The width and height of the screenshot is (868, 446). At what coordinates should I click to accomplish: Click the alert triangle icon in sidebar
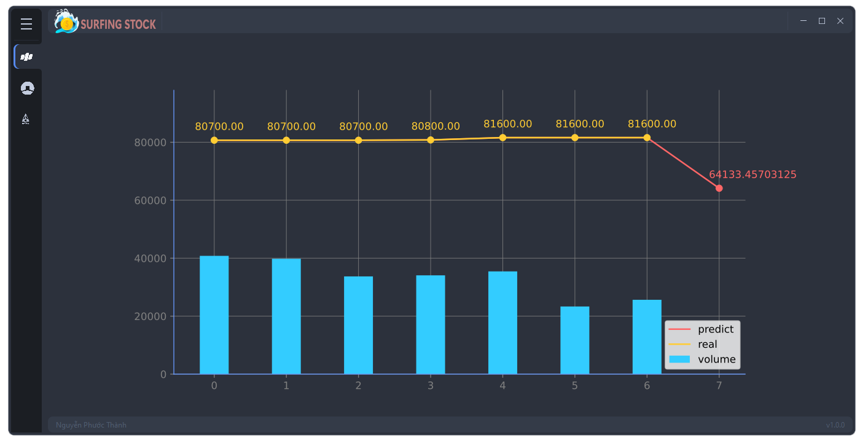[26, 118]
